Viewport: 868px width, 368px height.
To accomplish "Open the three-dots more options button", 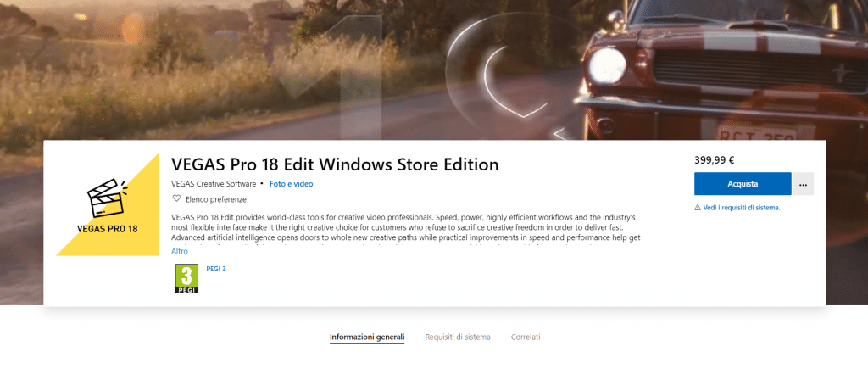I will 803,183.
